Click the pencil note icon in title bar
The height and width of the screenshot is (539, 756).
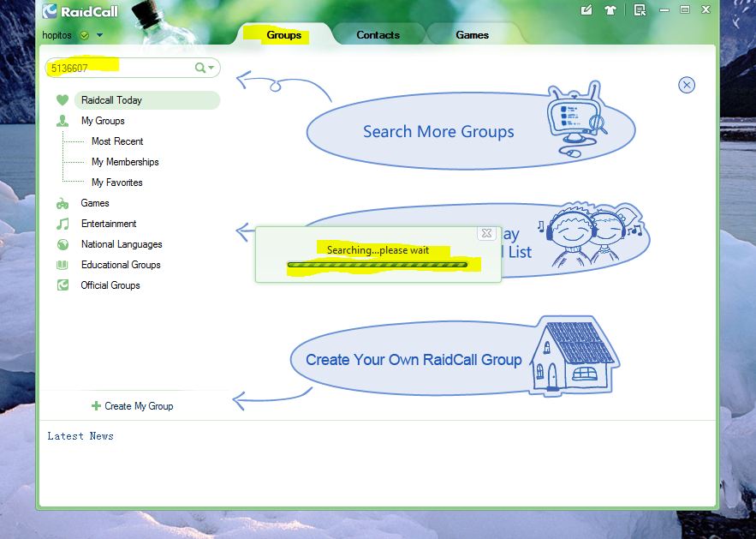pos(586,9)
